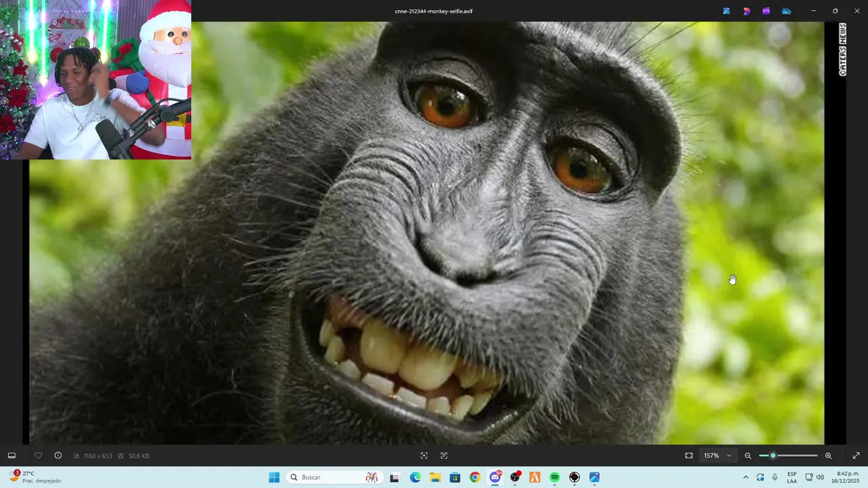This screenshot has width=868, height=488.
Task: Click the sync tray icon
Action: 760,477
